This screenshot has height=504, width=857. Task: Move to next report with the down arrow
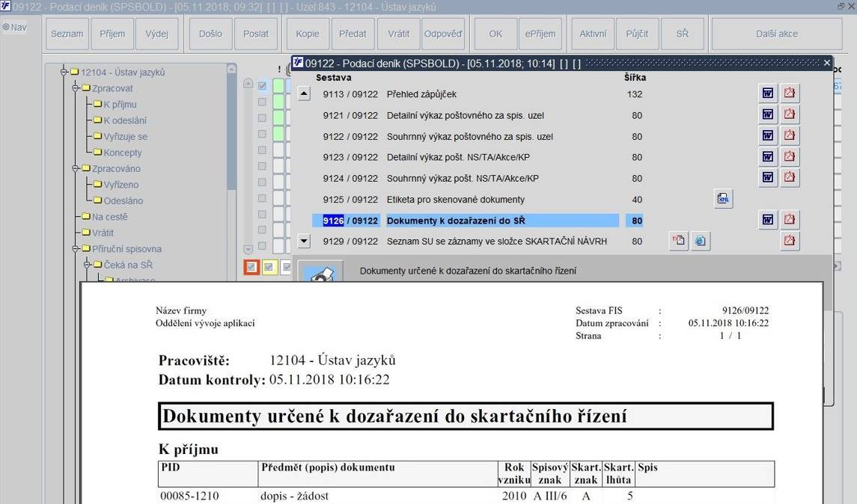(x=304, y=241)
